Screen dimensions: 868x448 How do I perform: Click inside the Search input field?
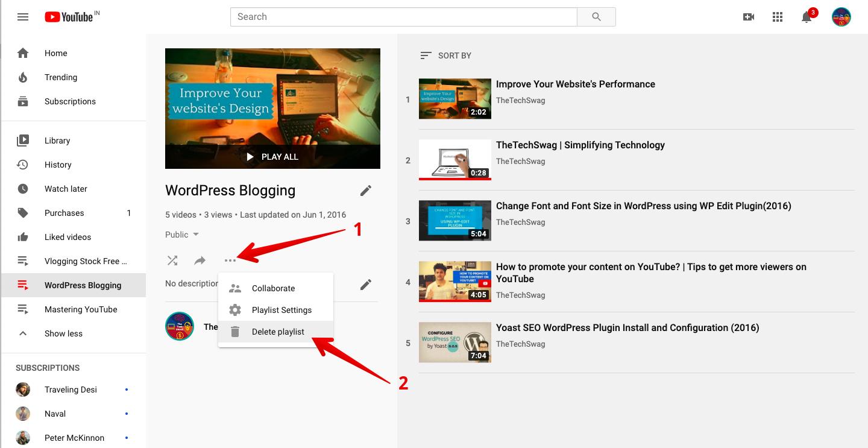pyautogui.click(x=404, y=17)
